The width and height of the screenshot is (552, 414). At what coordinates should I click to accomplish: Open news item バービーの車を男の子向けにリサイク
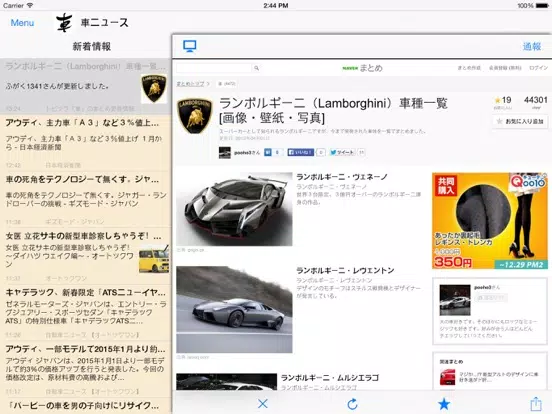85,406
